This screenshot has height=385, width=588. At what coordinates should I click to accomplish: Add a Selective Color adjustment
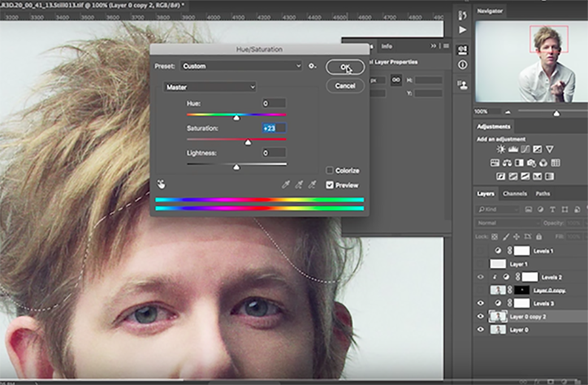(x=550, y=176)
